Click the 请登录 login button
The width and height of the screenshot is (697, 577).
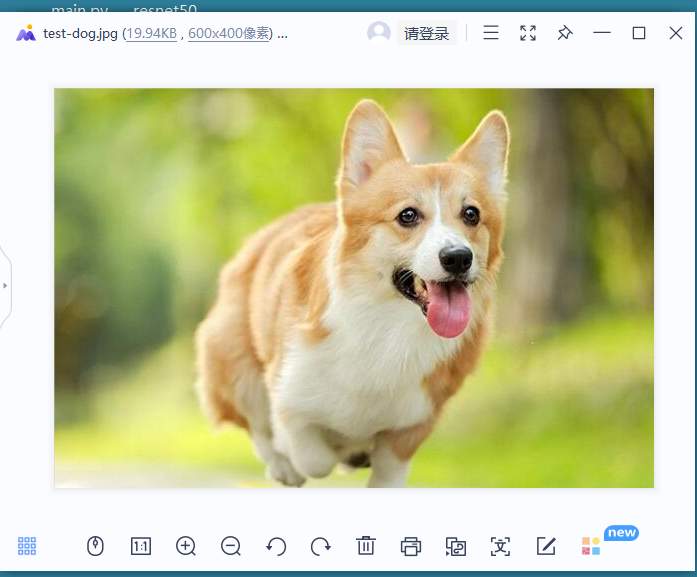(x=426, y=33)
